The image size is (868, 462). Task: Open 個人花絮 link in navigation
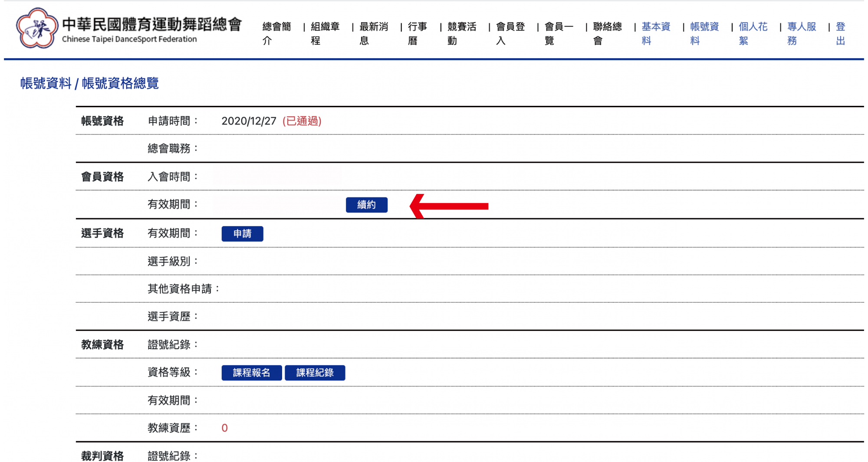click(753, 33)
